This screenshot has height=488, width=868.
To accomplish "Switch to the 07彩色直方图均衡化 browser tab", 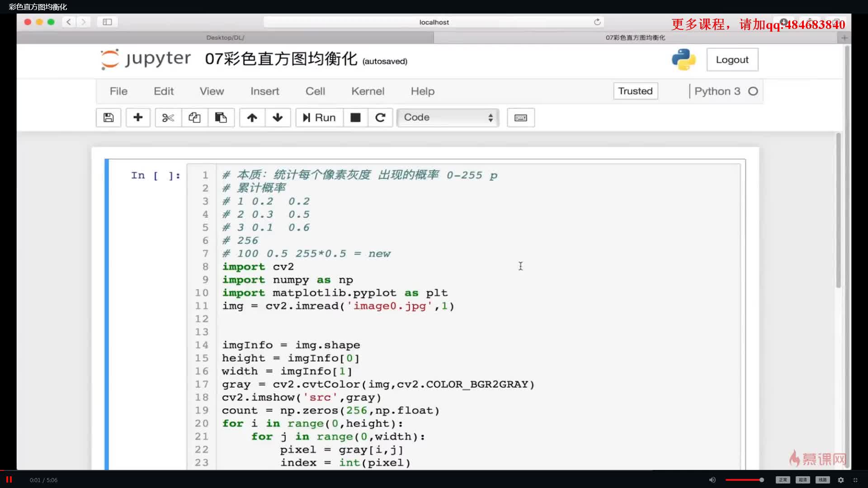I will (x=635, y=38).
